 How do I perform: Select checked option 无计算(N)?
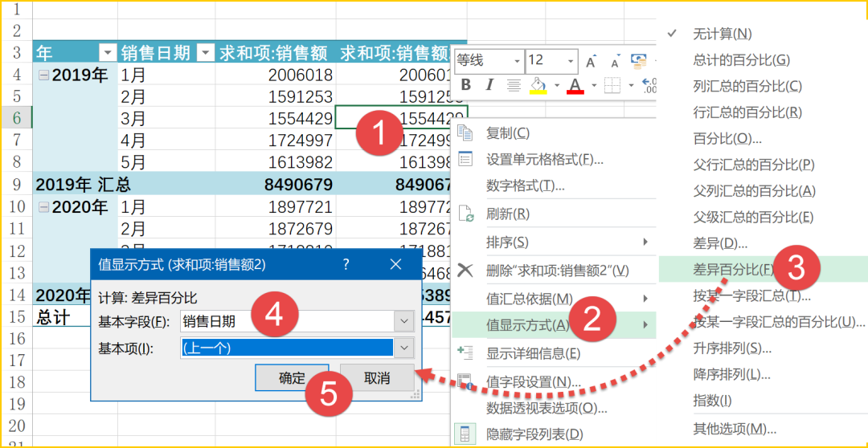722,34
